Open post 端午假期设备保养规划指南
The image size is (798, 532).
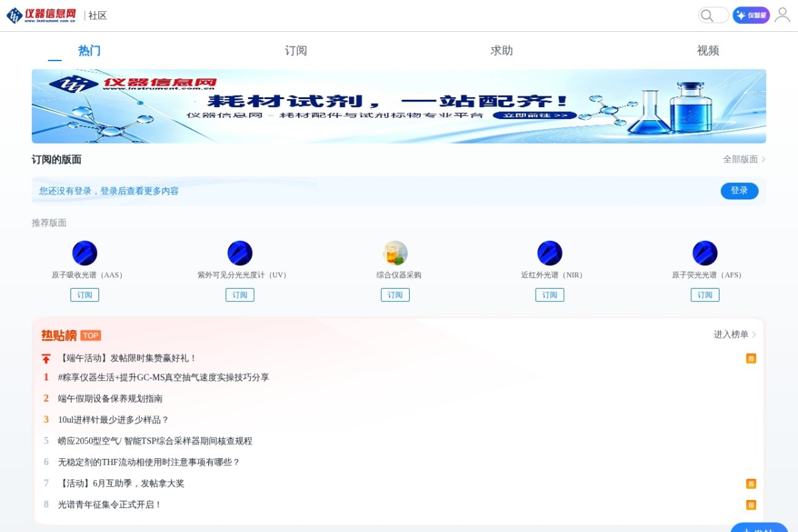tap(110, 398)
